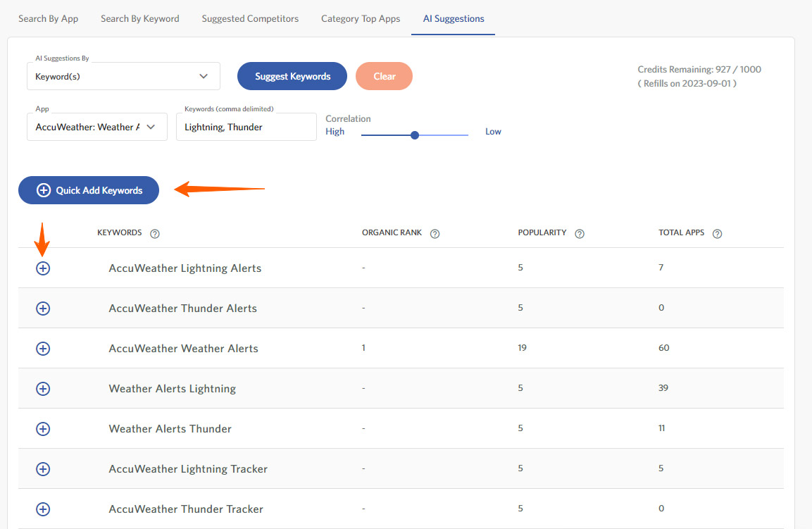The height and width of the screenshot is (529, 812).
Task: Click popularity value 19 for AccuWeather Weather Alerts
Action: pyautogui.click(x=522, y=348)
